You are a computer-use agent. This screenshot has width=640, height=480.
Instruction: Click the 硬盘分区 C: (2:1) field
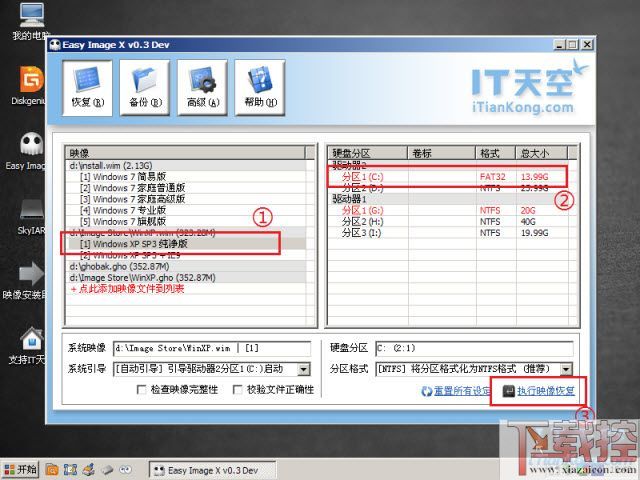pos(474,348)
